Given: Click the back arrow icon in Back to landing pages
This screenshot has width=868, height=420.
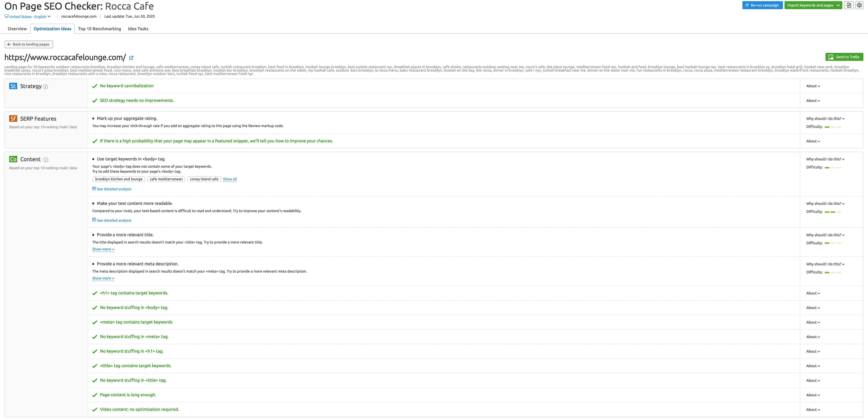Looking at the screenshot, I should (9, 44).
